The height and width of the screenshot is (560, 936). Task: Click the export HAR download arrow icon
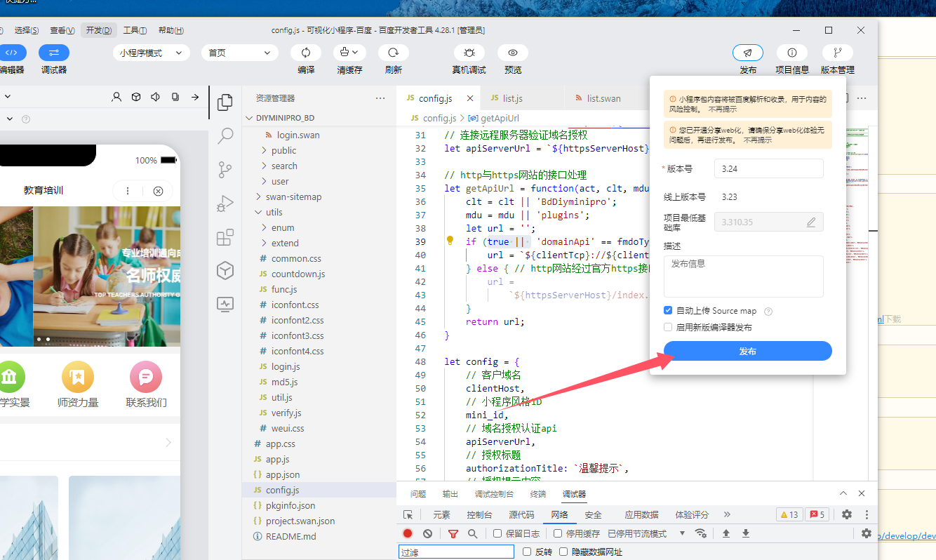click(746, 533)
